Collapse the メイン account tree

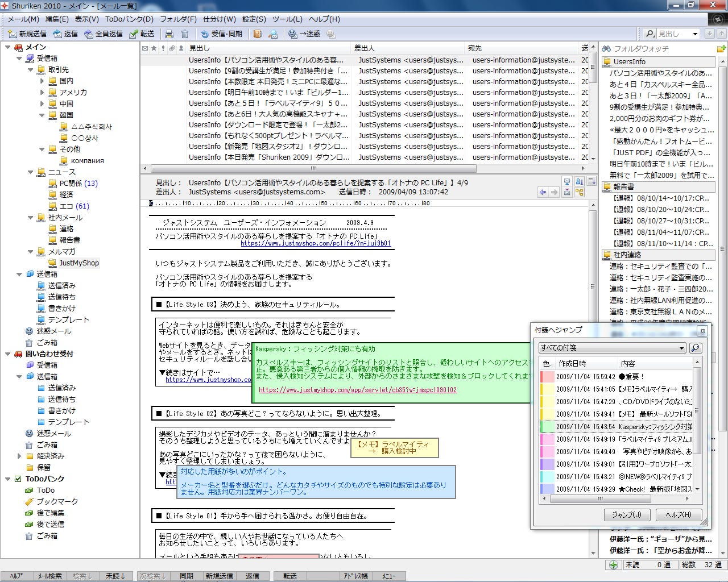coord(8,47)
